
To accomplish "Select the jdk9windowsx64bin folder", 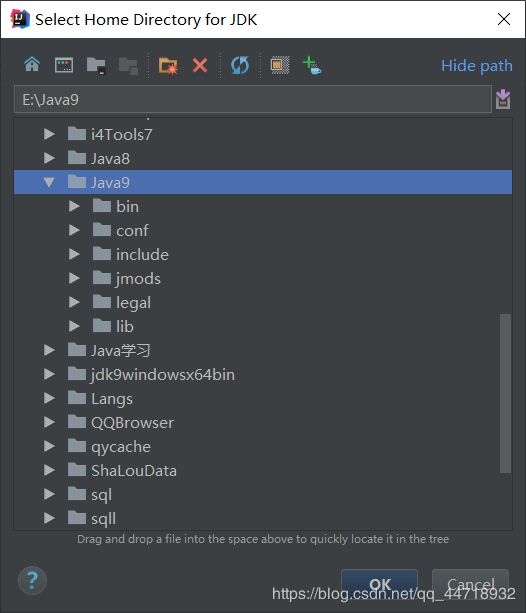I will [x=263, y=375].
